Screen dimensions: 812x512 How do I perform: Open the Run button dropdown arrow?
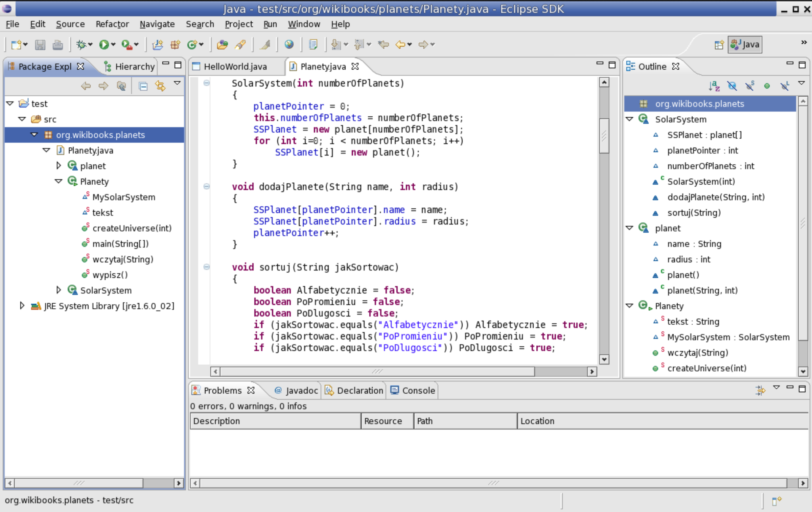coord(113,45)
